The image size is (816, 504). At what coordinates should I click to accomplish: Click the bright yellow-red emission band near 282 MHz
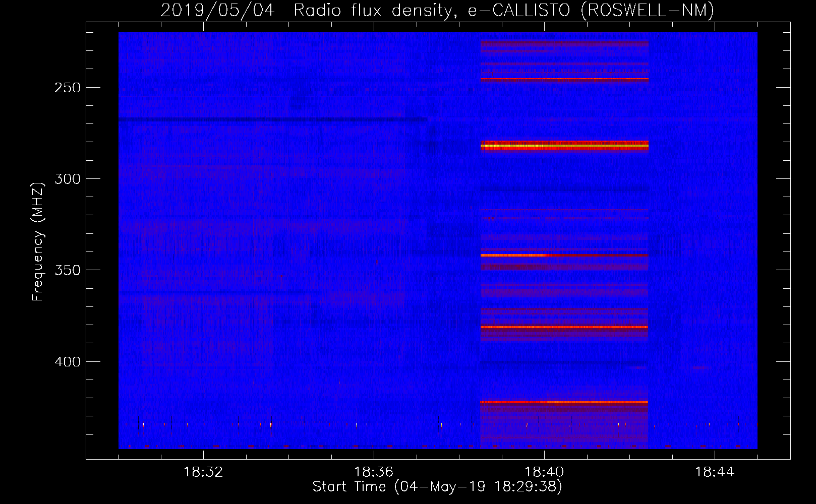pyautogui.click(x=564, y=146)
